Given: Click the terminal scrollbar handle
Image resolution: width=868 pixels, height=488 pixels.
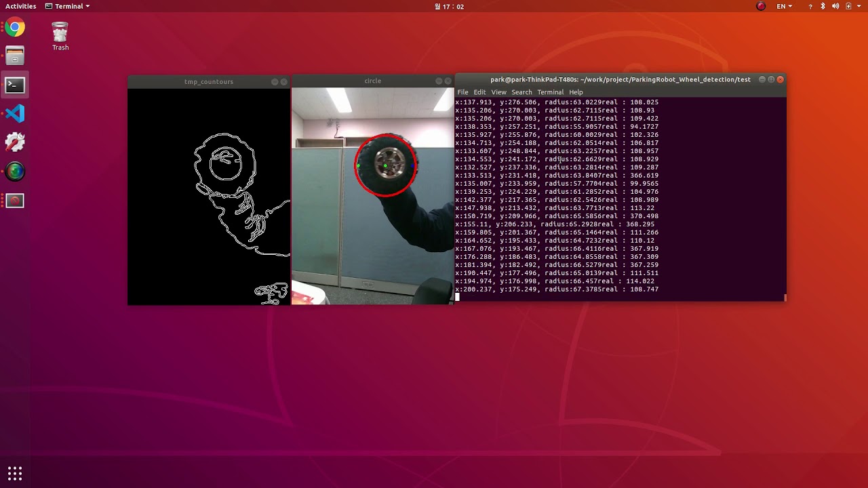Looking at the screenshot, I should pos(785,297).
